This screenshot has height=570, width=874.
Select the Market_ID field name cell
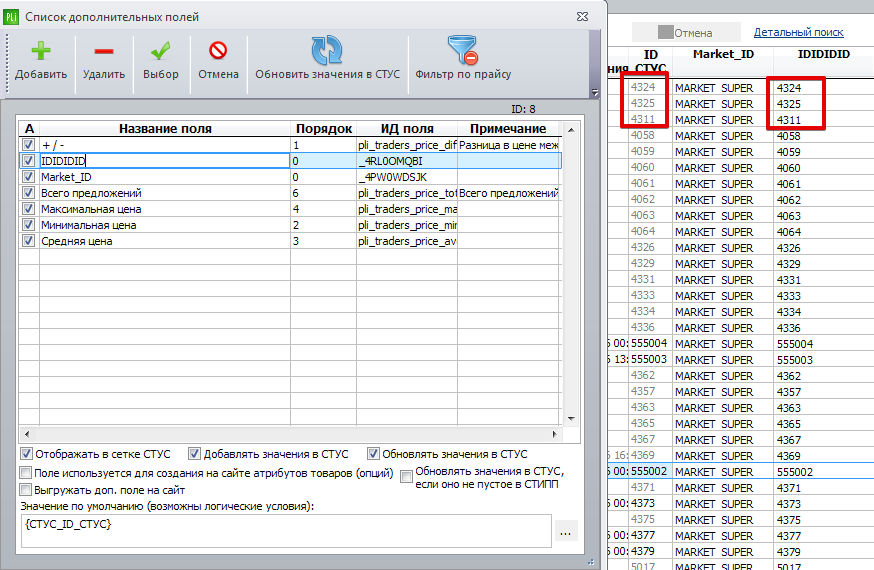tap(165, 177)
